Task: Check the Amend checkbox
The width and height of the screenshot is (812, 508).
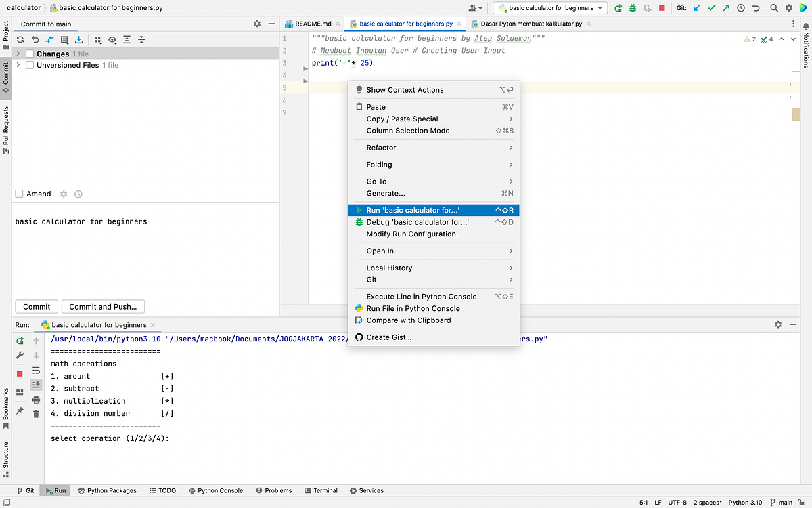Action: coord(19,194)
